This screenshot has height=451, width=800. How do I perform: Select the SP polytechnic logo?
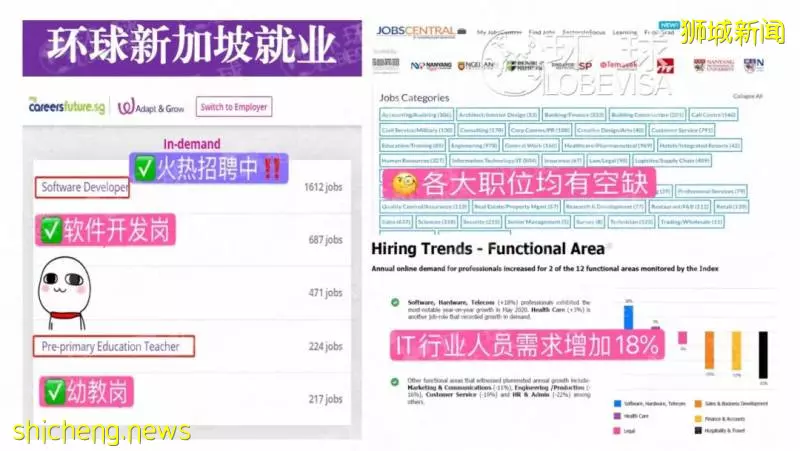585,65
